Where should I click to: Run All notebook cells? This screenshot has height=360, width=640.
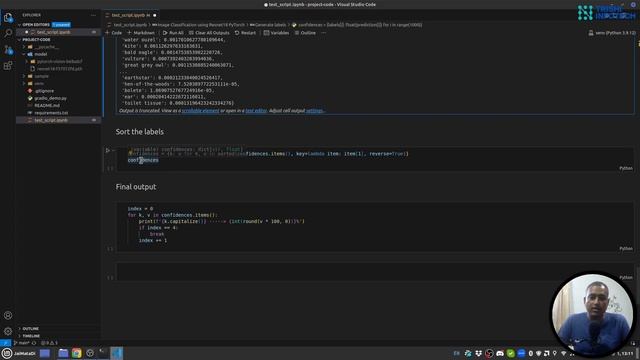pos(173,33)
